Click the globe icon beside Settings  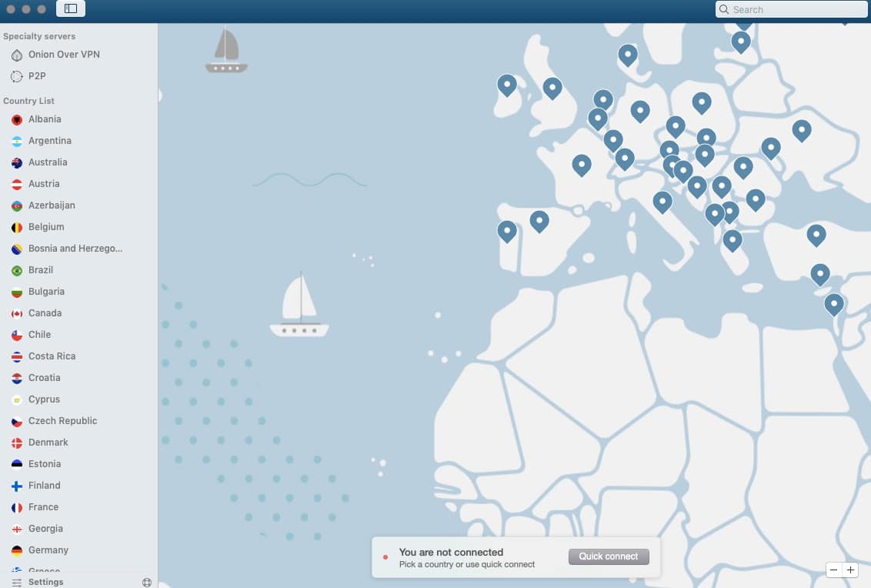[147, 582]
